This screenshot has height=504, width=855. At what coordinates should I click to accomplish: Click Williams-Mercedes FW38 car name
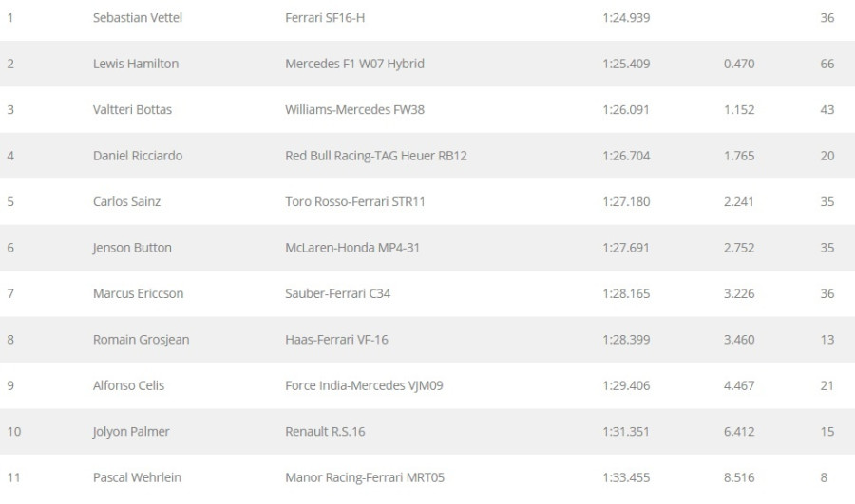(354, 109)
